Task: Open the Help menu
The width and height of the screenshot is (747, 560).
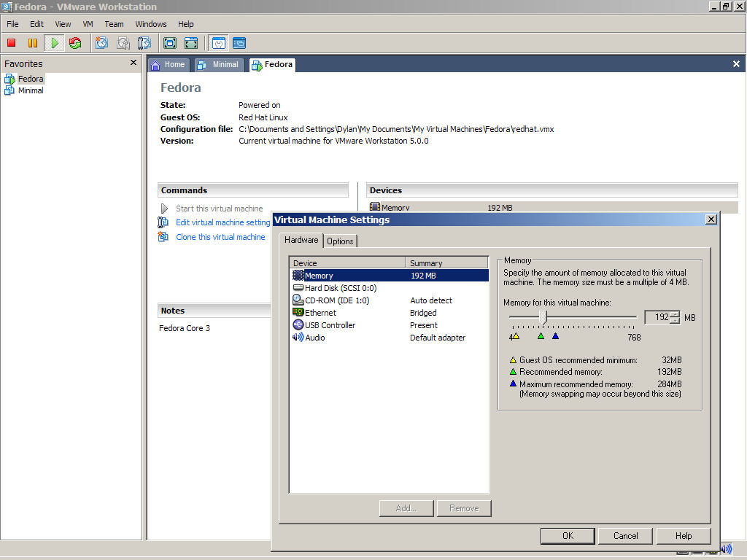Action: tap(186, 24)
